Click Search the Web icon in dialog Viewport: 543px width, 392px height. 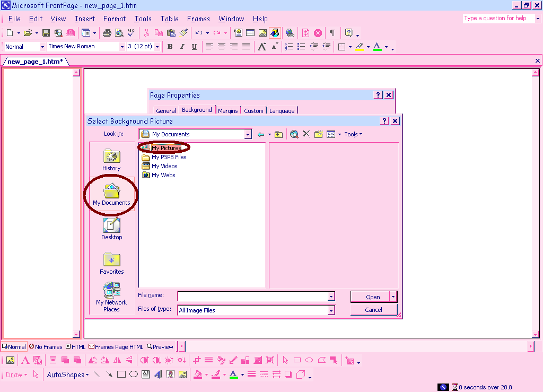(x=294, y=134)
